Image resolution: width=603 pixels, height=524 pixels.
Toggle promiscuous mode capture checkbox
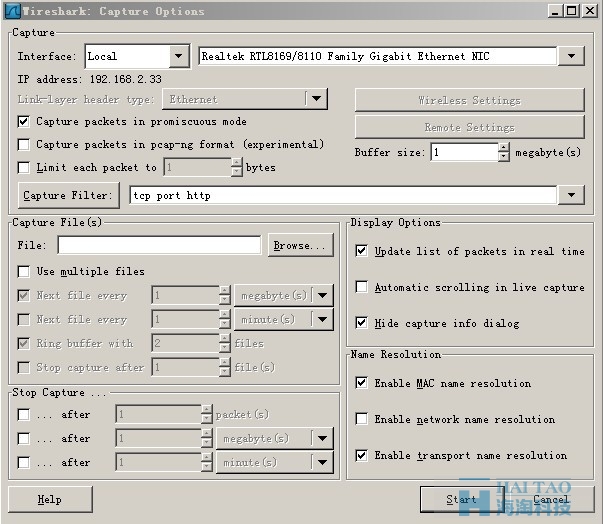point(23,122)
